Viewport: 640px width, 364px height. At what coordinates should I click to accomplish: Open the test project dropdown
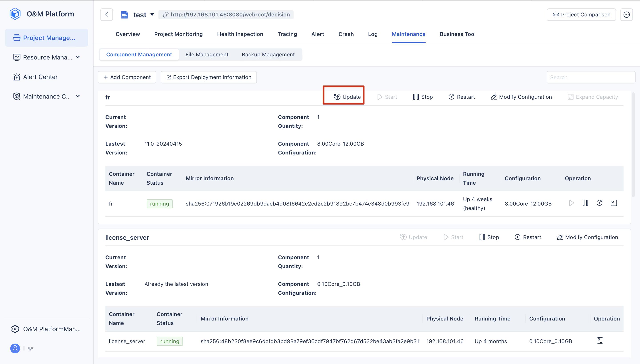pyautogui.click(x=152, y=14)
